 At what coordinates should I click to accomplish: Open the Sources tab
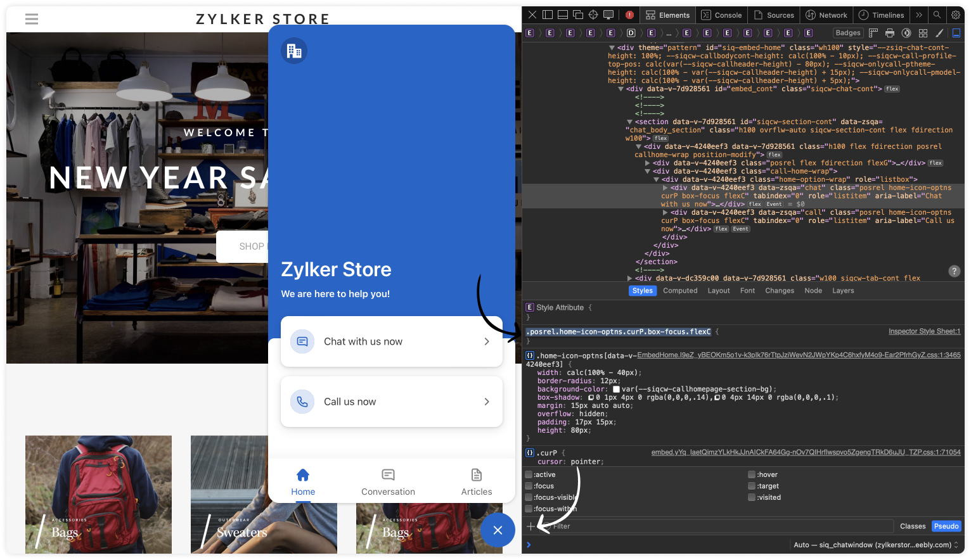coord(774,15)
